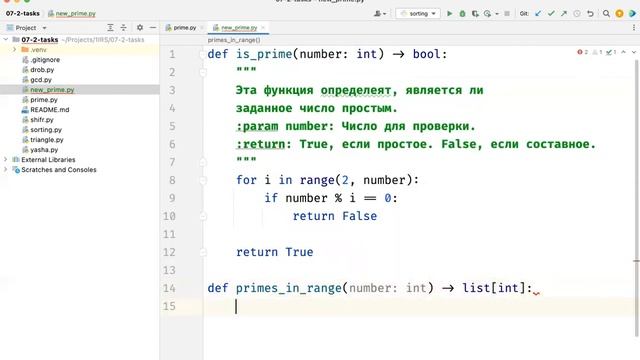The height and width of the screenshot is (360, 640).
Task: Open prime.py from project tree
Action: click(x=44, y=100)
